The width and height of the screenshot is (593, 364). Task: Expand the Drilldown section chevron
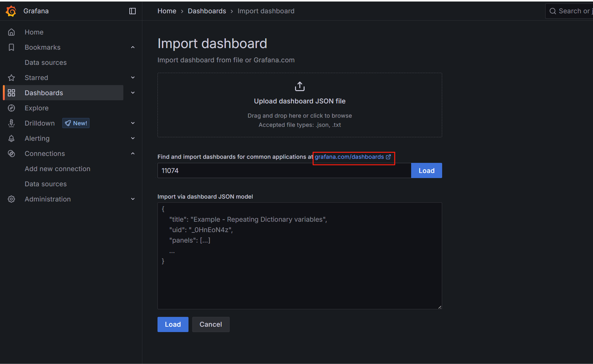point(133,123)
